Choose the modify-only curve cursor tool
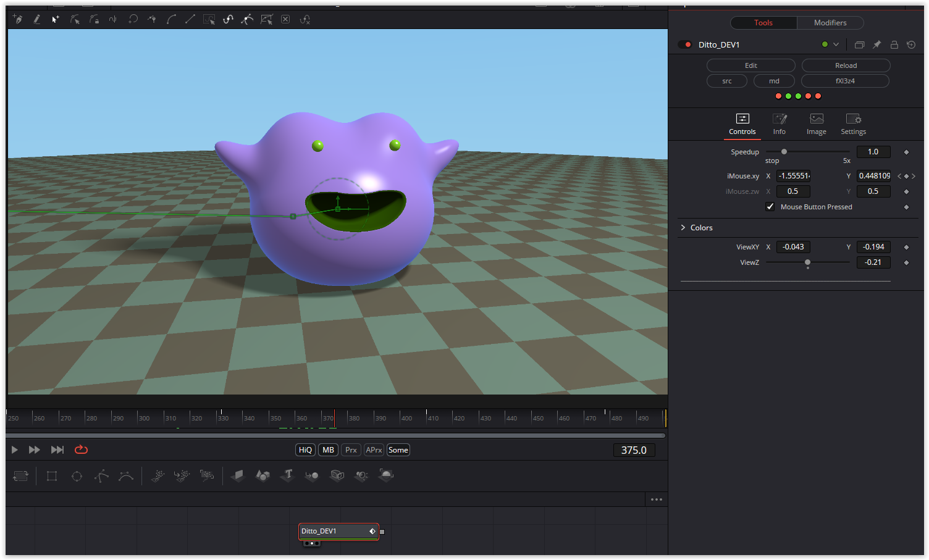929x560 pixels. click(75, 20)
